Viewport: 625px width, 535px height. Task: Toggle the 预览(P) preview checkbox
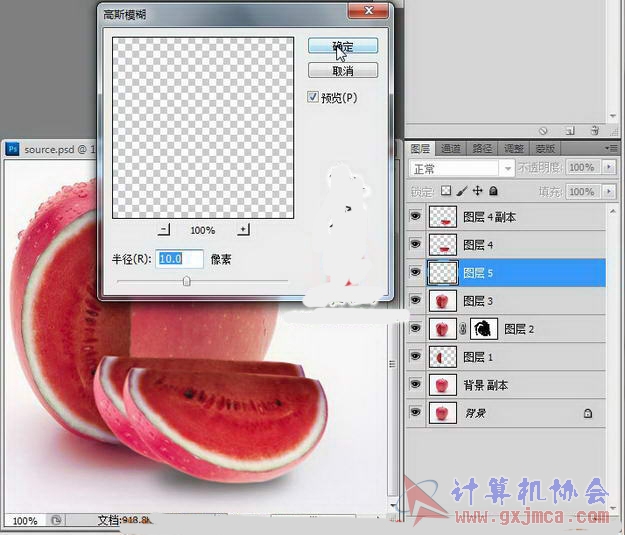[x=314, y=97]
